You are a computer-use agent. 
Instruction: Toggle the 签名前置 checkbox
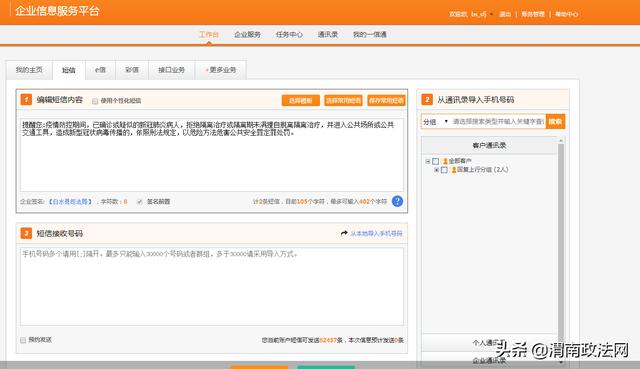[x=140, y=202]
